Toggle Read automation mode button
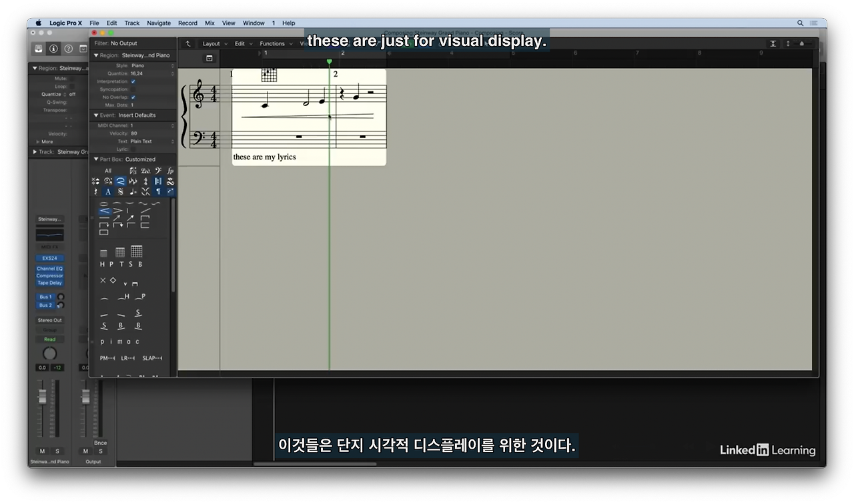Viewport: 854px width, 504px height. point(50,339)
